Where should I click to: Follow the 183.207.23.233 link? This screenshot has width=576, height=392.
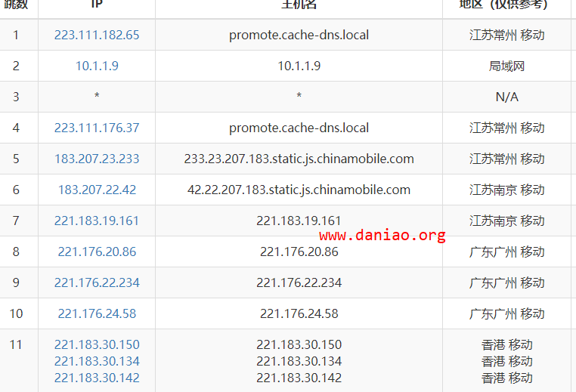tap(97, 159)
